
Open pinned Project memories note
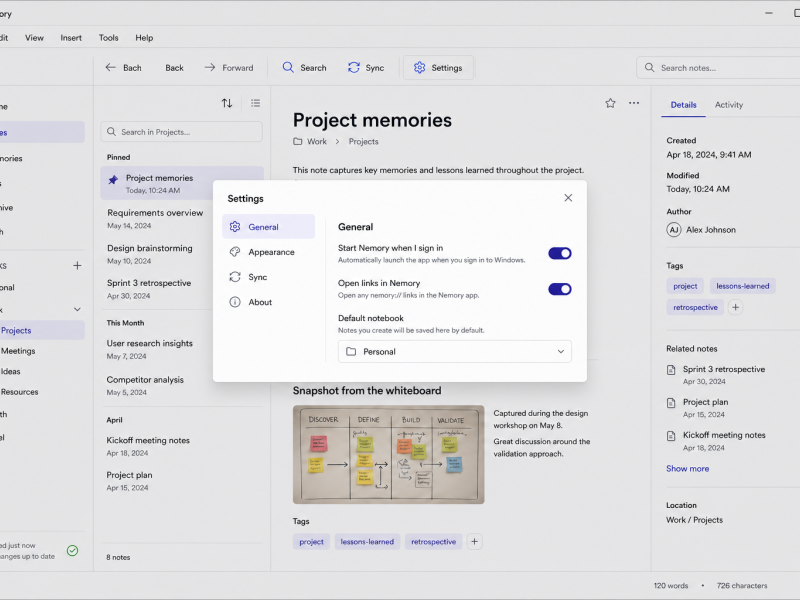pyautogui.click(x=182, y=183)
